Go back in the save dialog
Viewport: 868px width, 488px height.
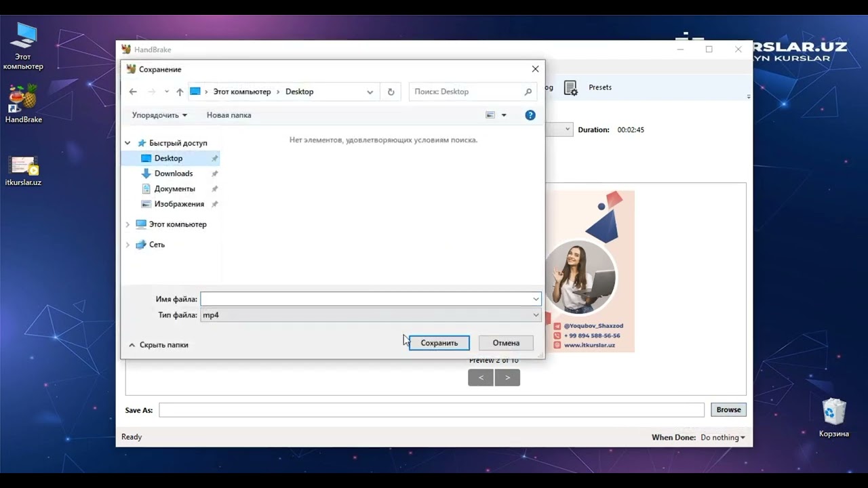(133, 91)
